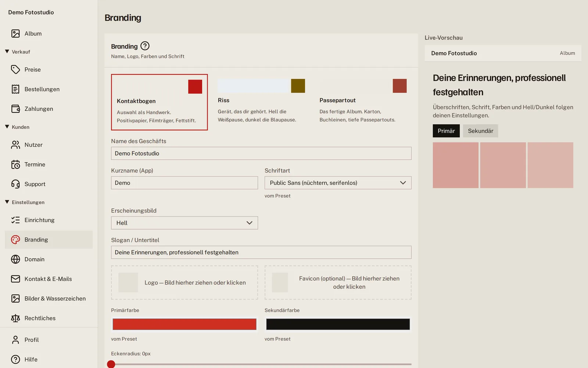Screen dimensions: 588x368
Task: Open the Primärfarbe red color picker
Action: click(184, 324)
